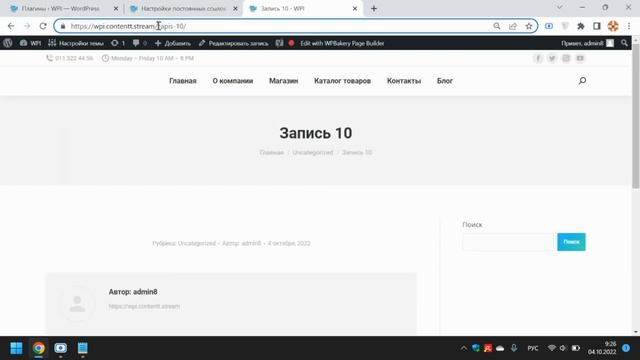
Task: Open the notepad app on the taskbar
Action: (x=82, y=348)
